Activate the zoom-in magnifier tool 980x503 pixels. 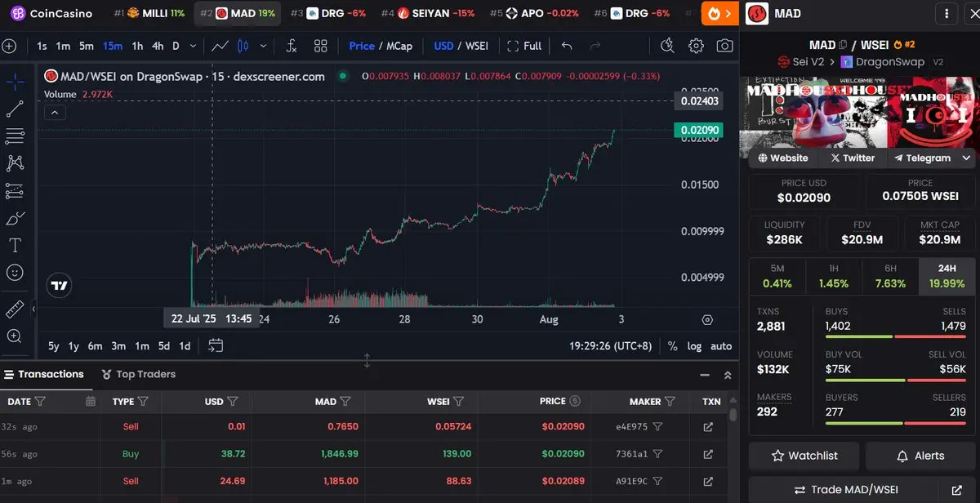pos(15,336)
